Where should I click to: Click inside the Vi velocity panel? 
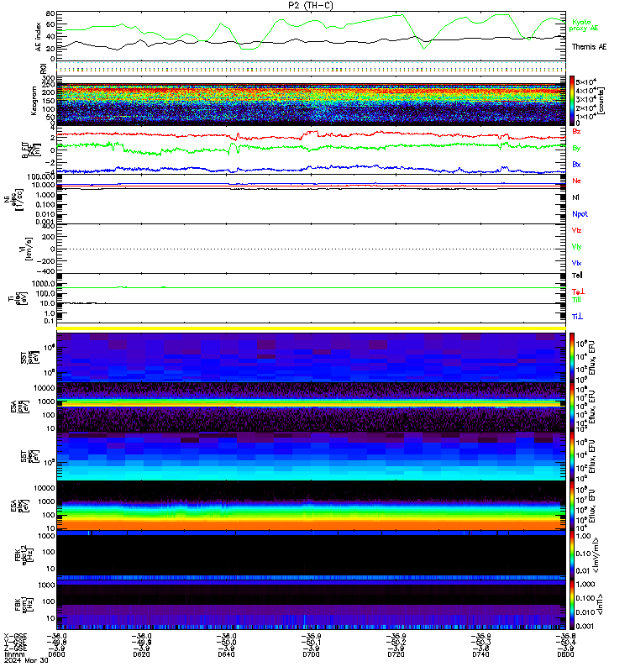click(x=311, y=249)
